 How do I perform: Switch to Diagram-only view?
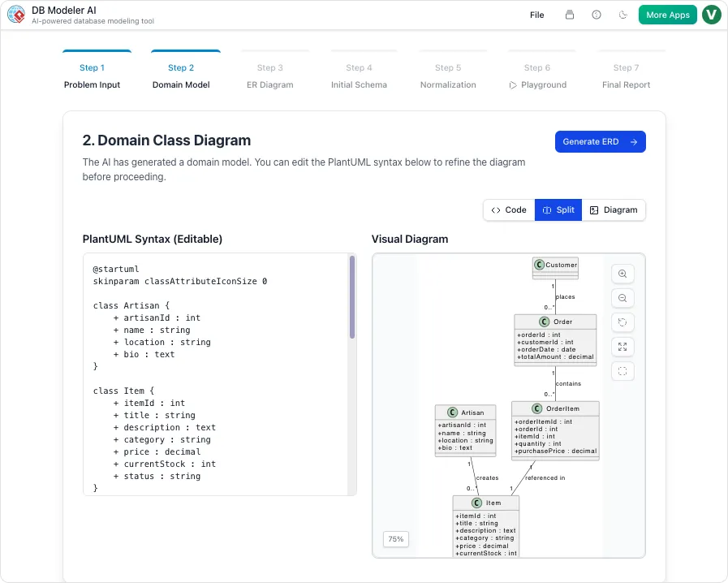(x=614, y=209)
